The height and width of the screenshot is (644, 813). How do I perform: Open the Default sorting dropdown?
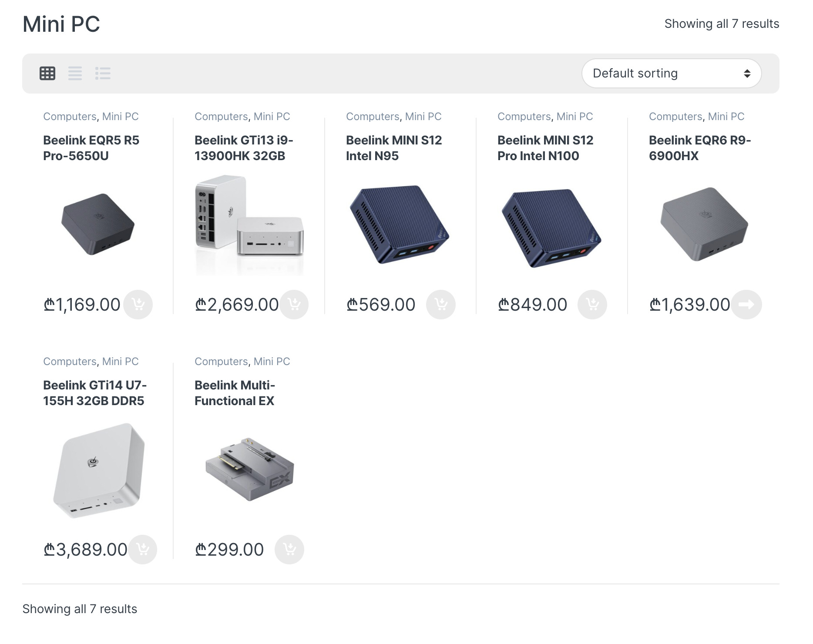[x=672, y=73]
